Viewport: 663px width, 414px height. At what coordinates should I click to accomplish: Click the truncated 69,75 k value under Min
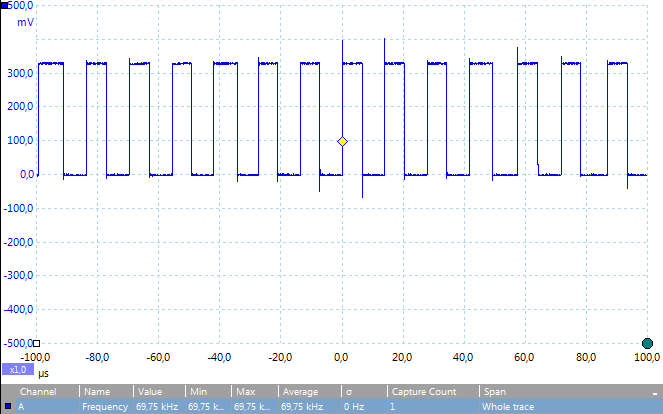click(206, 407)
